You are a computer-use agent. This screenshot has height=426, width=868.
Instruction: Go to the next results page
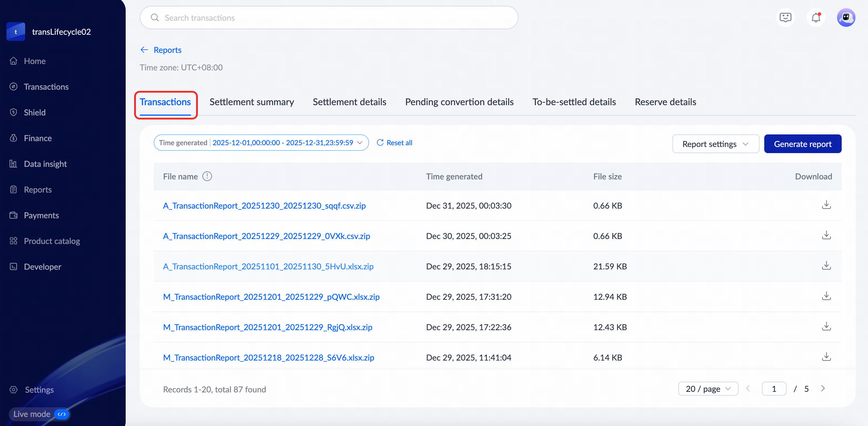click(x=822, y=389)
